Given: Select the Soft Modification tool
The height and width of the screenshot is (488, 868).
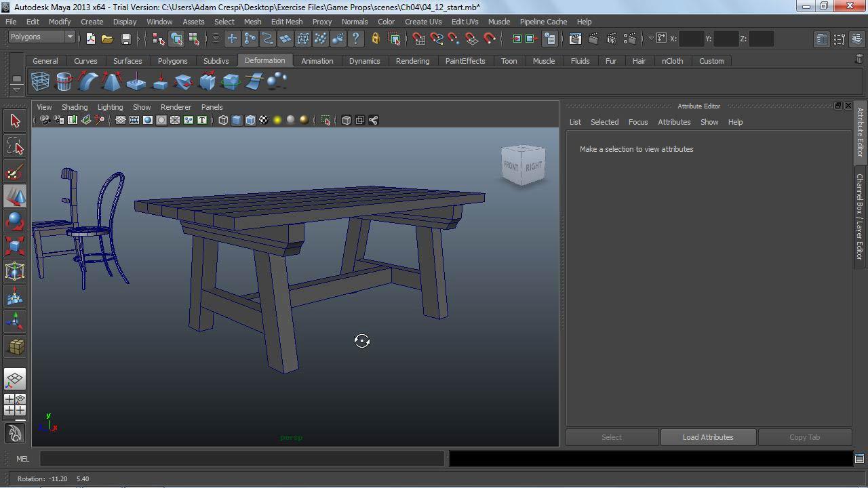Looking at the screenshot, I should (x=15, y=296).
